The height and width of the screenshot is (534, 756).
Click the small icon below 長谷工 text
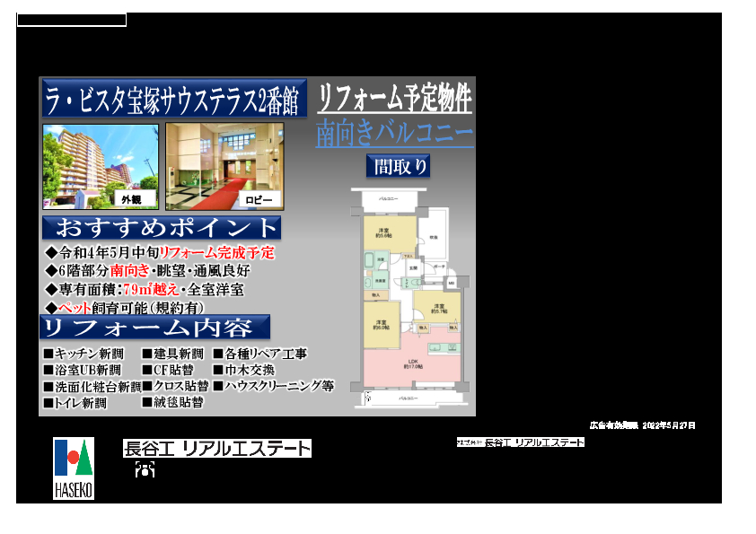click(x=145, y=469)
